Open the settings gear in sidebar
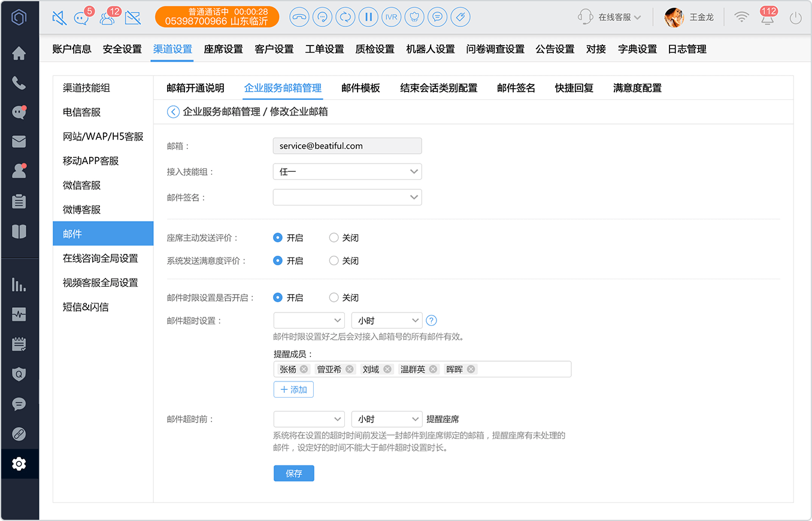812x521 pixels. click(19, 464)
